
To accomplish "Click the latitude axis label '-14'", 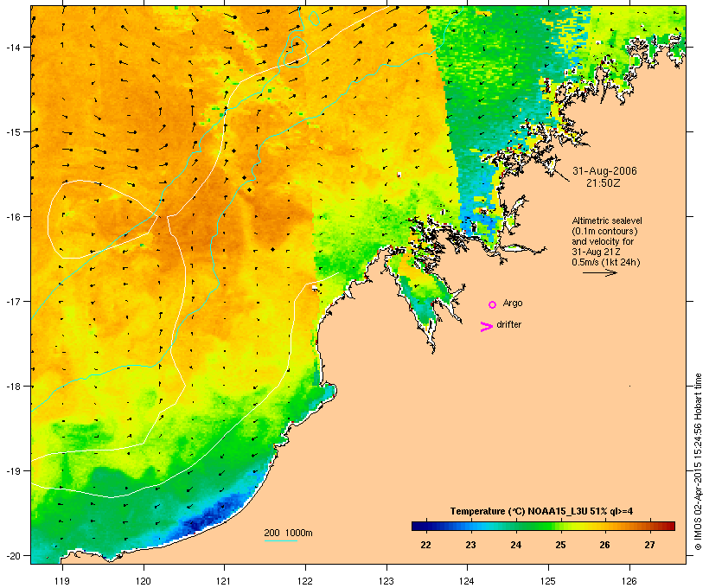I will point(13,47).
